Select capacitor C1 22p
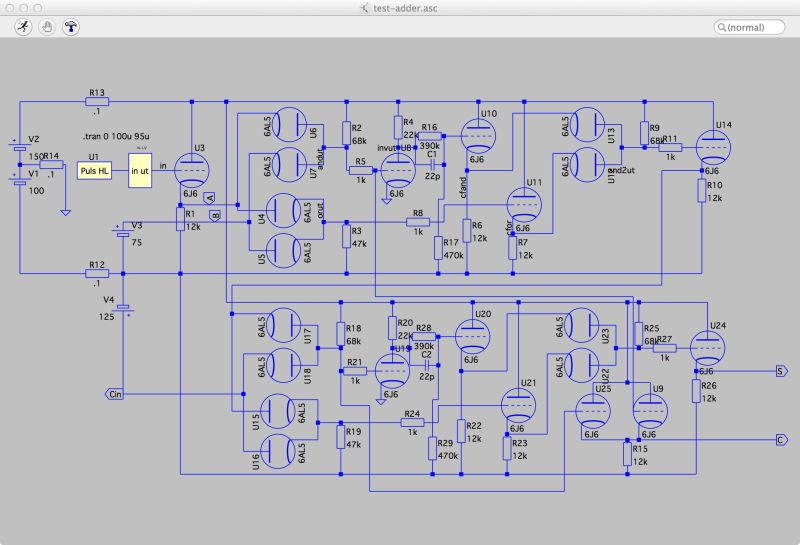 [432, 164]
